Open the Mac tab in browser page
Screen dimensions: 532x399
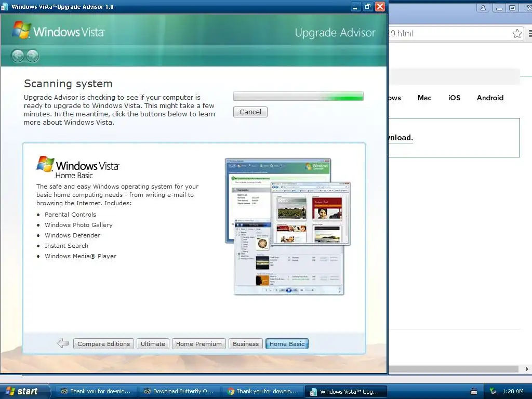(424, 98)
